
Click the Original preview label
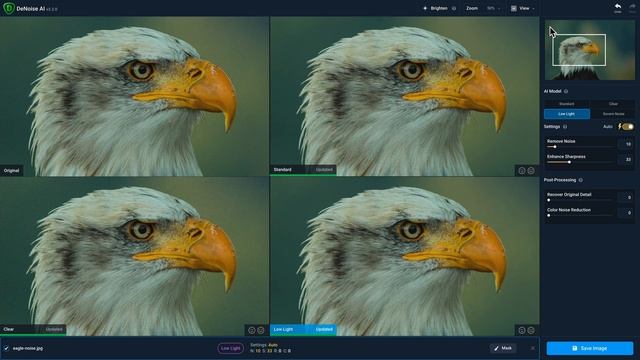(x=11, y=171)
